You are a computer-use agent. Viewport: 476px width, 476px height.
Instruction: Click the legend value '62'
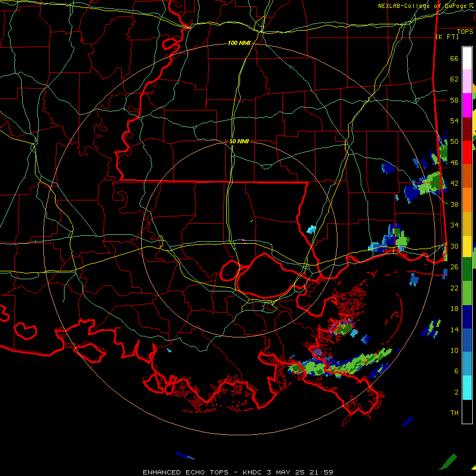(454, 79)
